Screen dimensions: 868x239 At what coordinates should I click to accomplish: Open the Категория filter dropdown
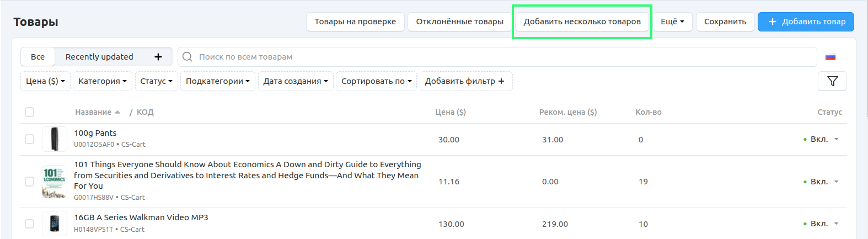103,81
